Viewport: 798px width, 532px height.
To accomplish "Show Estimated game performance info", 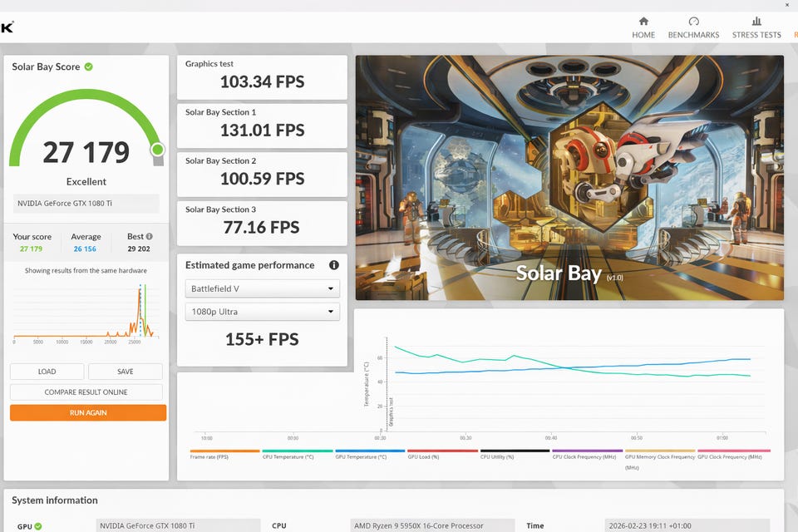I will (x=334, y=264).
